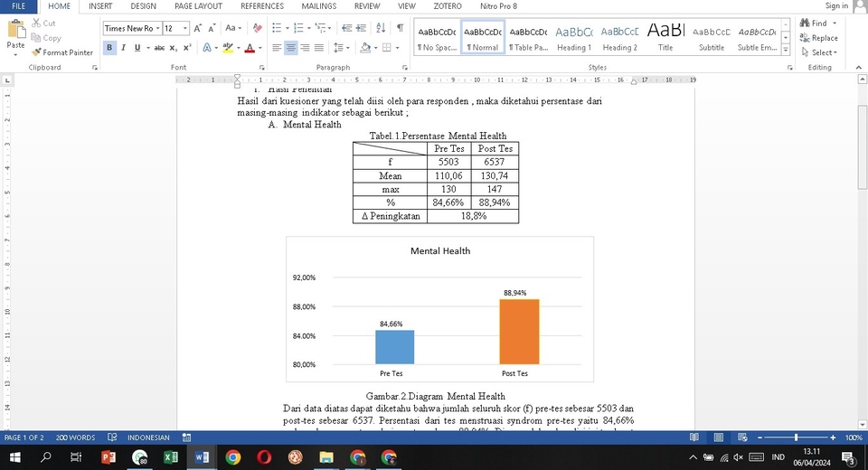Click Replace button
Screen dimensions: 868x470
point(819,38)
